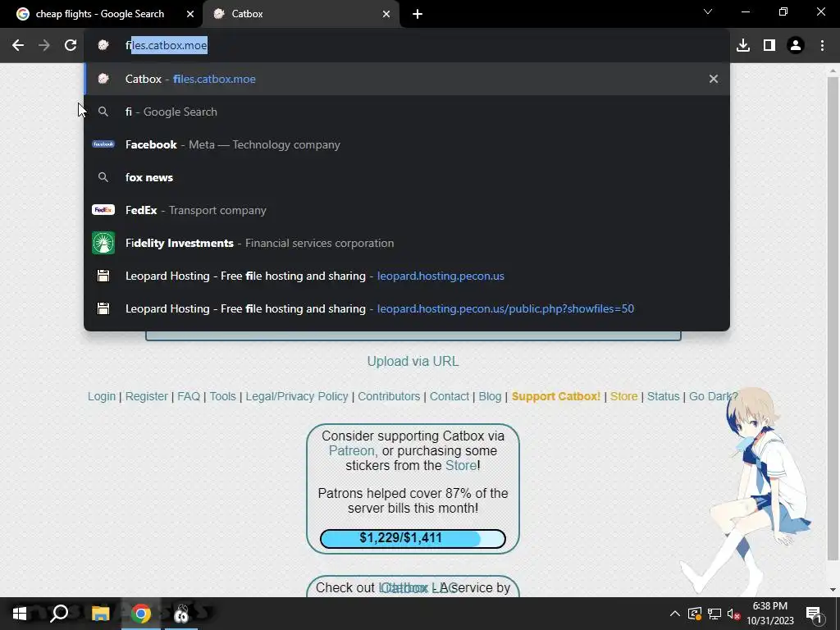840x630 pixels.
Task: Open the browser downloads icon
Action: (743, 46)
